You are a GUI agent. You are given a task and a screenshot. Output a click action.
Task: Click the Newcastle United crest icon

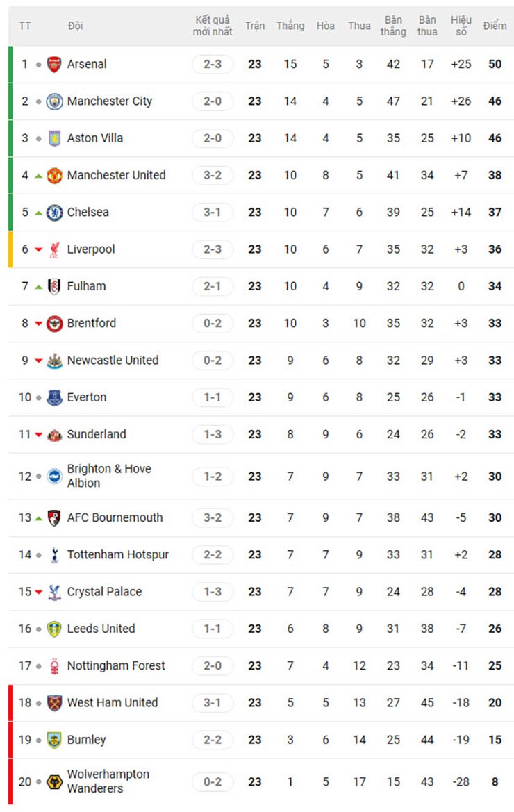tap(54, 361)
